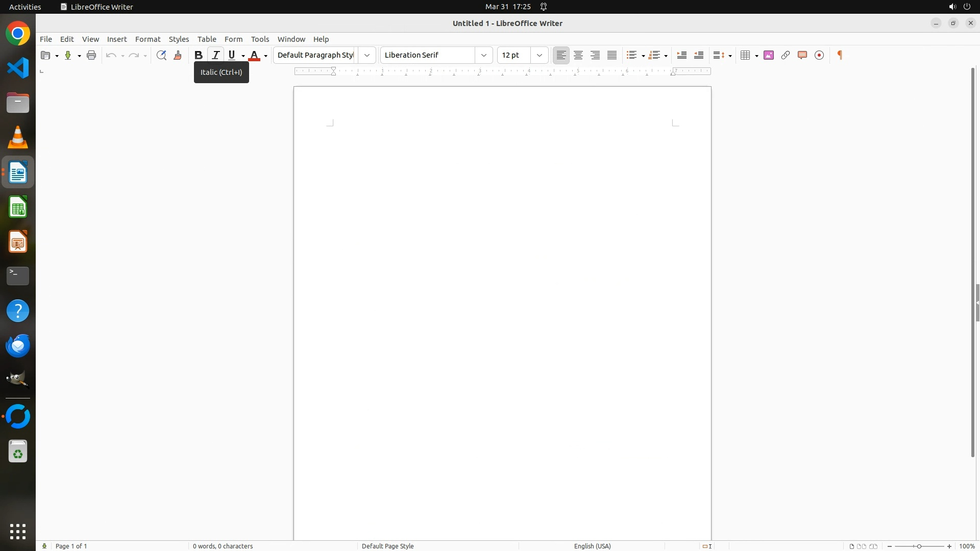Toggle formatting marks pilcrow button
Image resolution: width=980 pixels, height=551 pixels.
pos(840,55)
